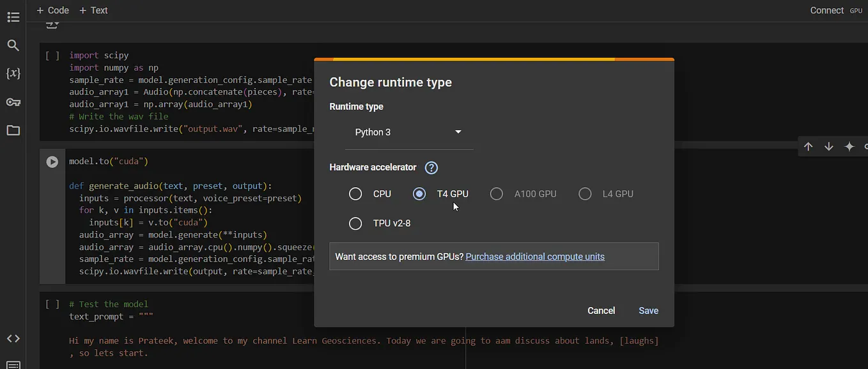The image size is (868, 369).
Task: Open the Python 3 runtime type dropdown
Action: pyautogui.click(x=409, y=132)
